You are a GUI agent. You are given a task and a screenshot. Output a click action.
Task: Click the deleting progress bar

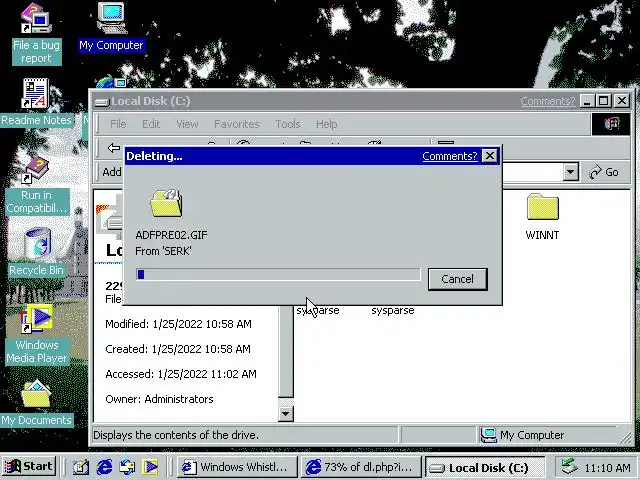(278, 275)
